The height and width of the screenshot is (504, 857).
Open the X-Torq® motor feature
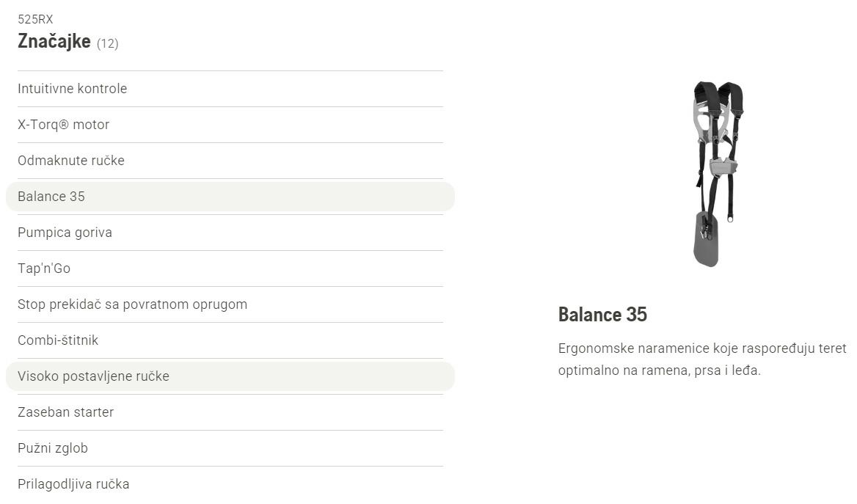[230, 125]
